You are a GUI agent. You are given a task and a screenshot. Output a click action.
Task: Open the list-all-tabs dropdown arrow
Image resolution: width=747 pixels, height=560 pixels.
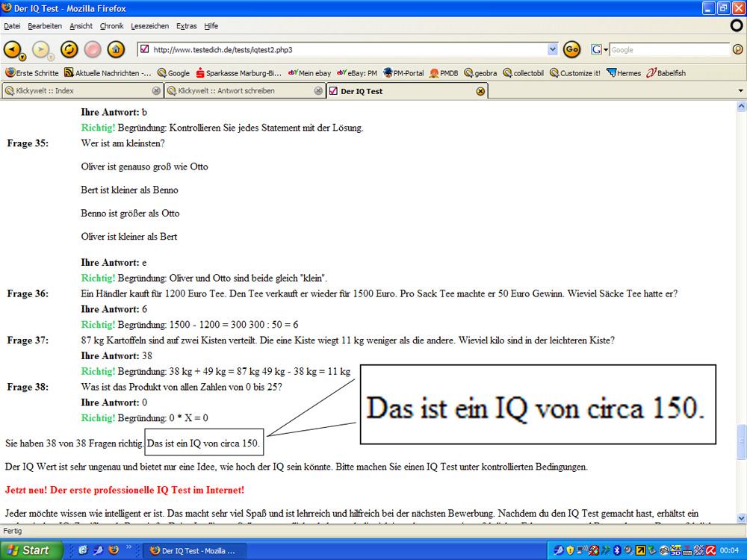740,91
